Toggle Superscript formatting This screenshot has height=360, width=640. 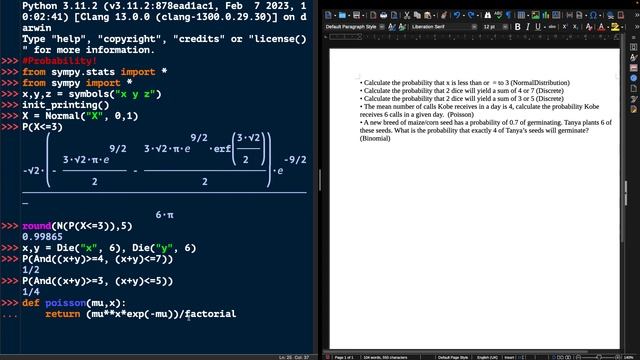tap(565, 27)
